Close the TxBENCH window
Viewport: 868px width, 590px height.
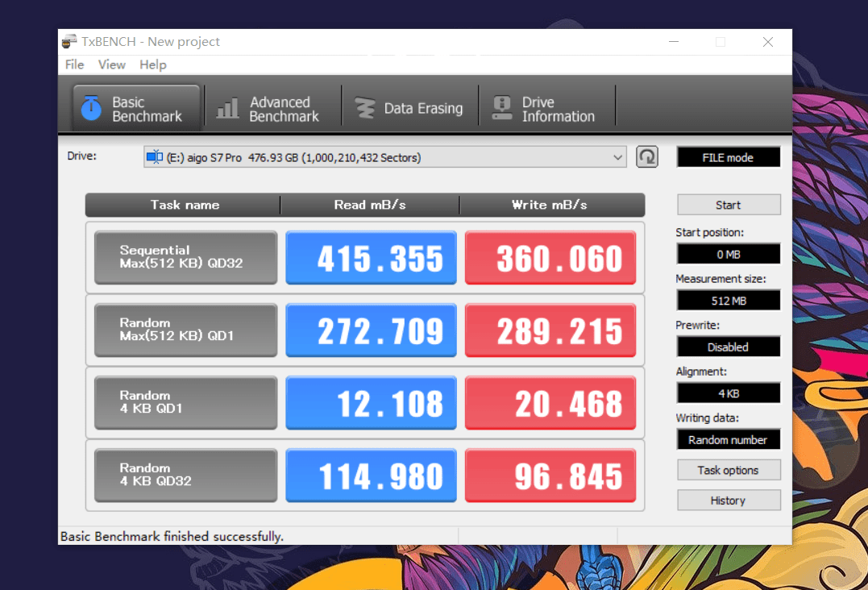pyautogui.click(x=768, y=42)
